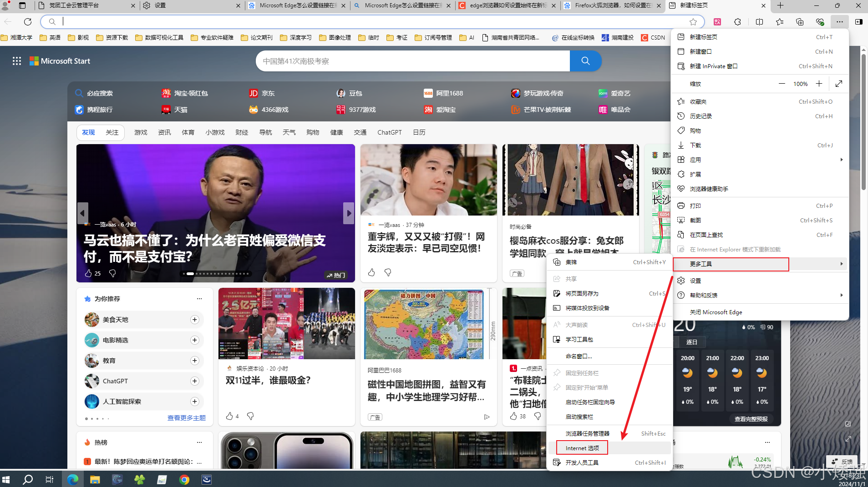Open 开发人员工具 from submenu

(x=610, y=462)
